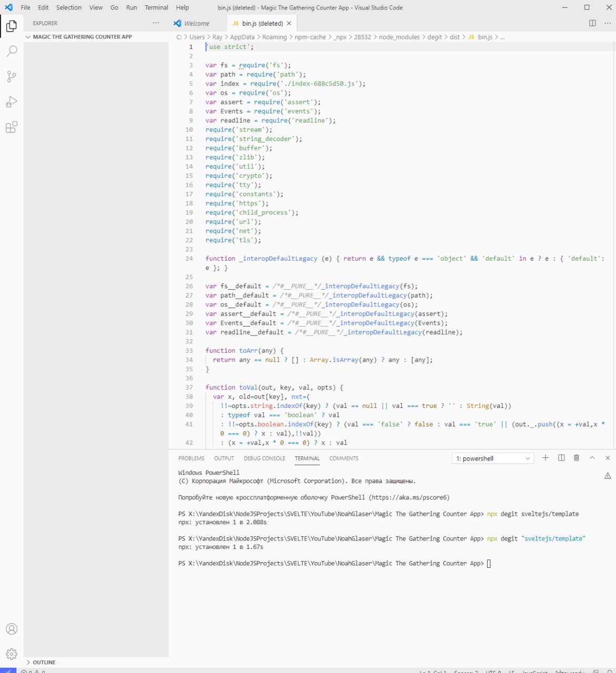This screenshot has height=673, width=616.
Task: Switch to the PROBLEMS panel tab
Action: pyautogui.click(x=191, y=458)
